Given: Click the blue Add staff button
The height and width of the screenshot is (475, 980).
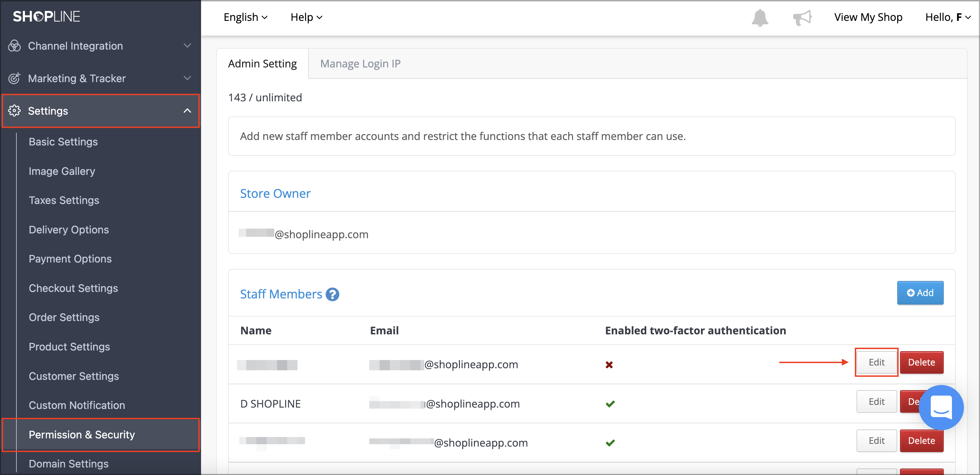Looking at the screenshot, I should click(920, 293).
